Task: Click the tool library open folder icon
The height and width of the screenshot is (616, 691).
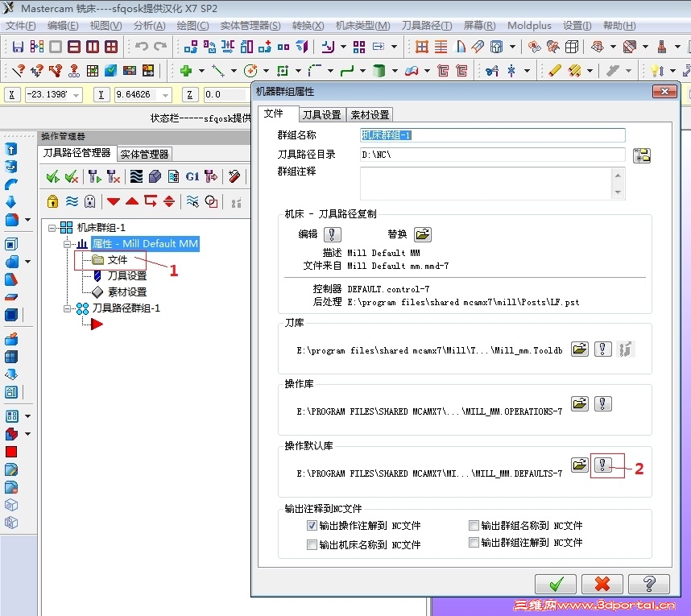Action: [x=580, y=349]
